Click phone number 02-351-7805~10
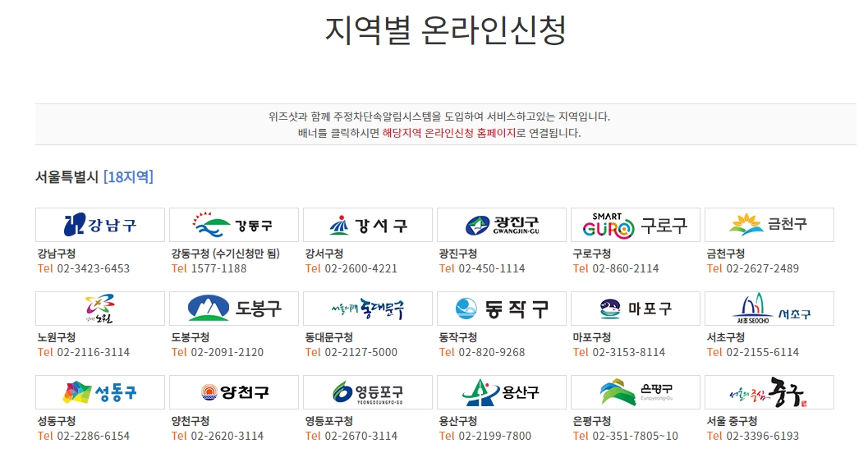This screenshot has width=868, height=462. pos(635,436)
